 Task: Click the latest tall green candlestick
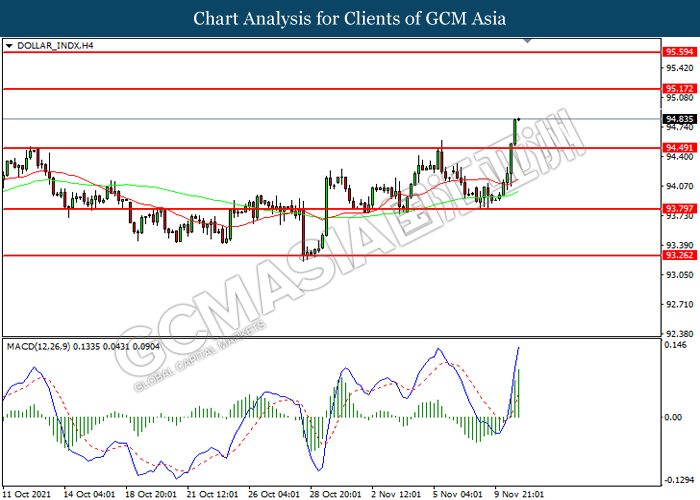click(515, 132)
